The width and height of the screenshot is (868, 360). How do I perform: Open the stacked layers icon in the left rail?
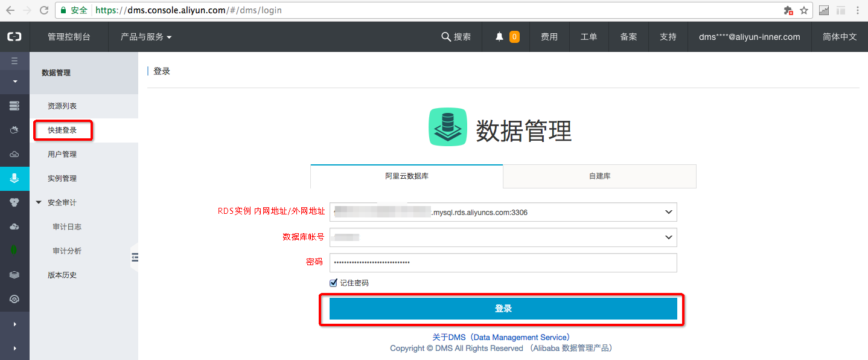point(14,275)
